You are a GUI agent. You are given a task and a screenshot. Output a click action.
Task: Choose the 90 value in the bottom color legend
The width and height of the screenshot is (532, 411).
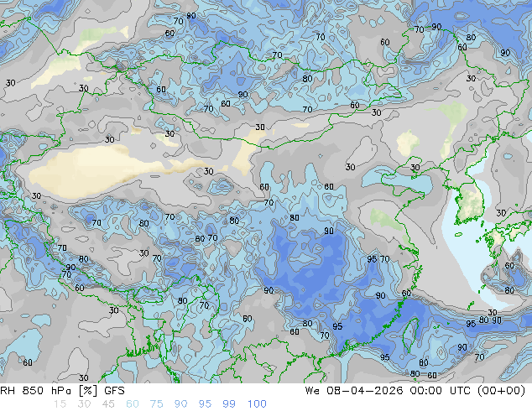pos(180,404)
